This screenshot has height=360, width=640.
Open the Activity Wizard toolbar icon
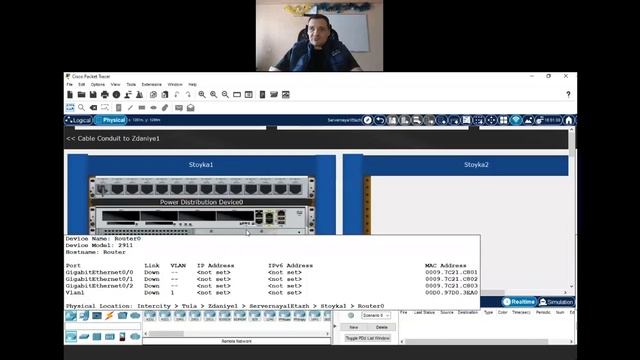click(140, 95)
